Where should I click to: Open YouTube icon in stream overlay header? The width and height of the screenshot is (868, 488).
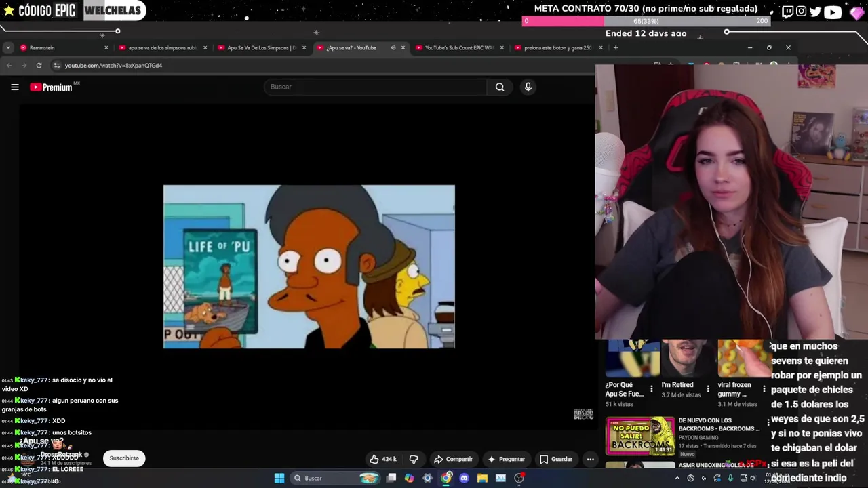point(833,11)
